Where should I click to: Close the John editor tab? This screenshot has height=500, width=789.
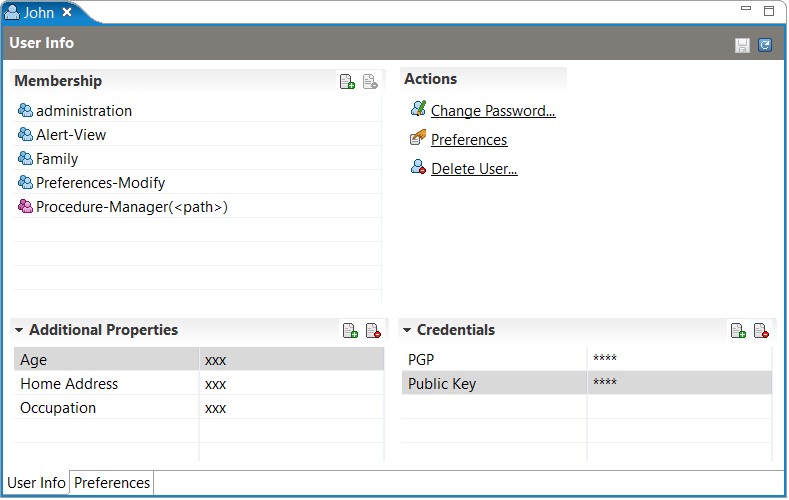(x=67, y=13)
